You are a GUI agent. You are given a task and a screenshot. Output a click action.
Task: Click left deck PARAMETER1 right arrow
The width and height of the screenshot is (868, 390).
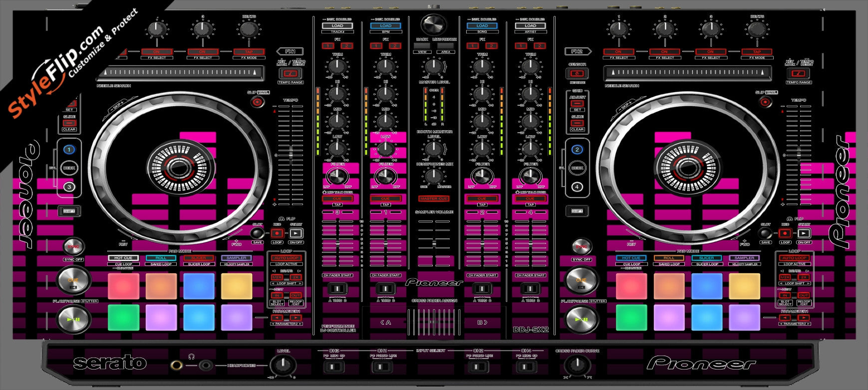point(295,317)
